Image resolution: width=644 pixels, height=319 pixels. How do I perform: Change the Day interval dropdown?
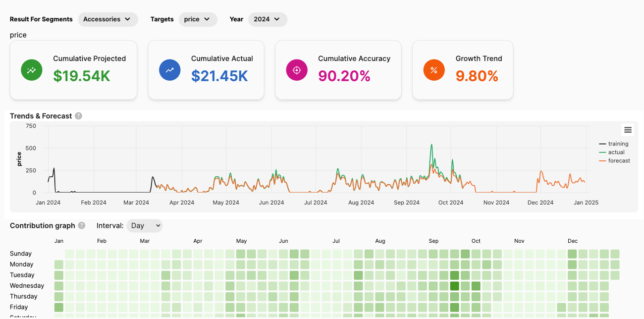point(145,226)
